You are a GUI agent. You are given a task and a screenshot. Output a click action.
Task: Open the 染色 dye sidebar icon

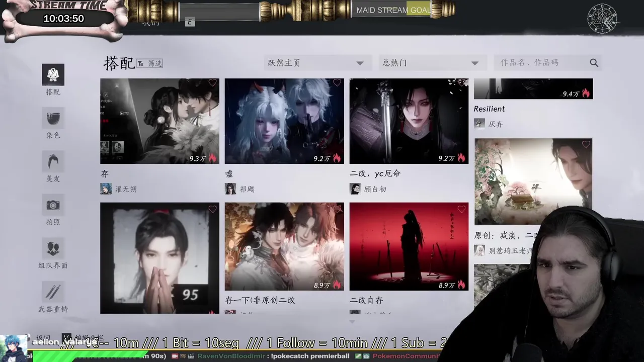point(53,118)
